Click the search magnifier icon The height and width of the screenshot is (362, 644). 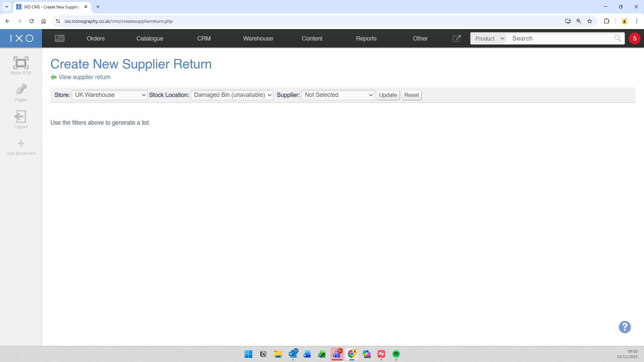617,39
